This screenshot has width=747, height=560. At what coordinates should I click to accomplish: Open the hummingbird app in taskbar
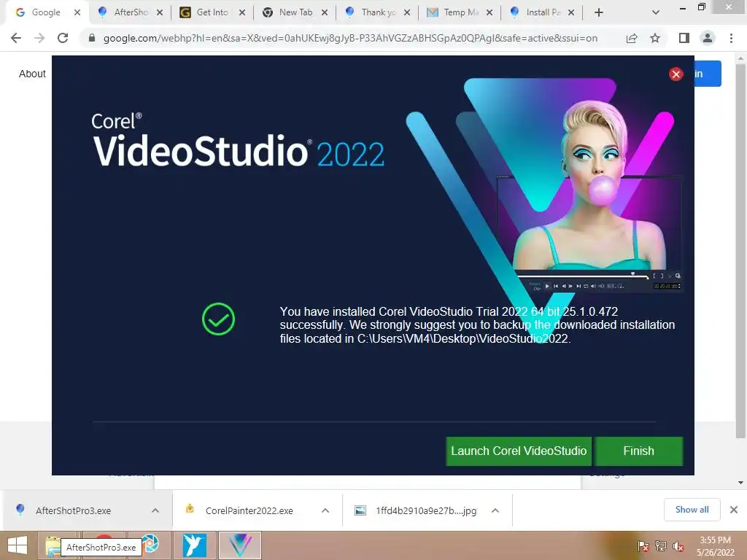pos(195,545)
